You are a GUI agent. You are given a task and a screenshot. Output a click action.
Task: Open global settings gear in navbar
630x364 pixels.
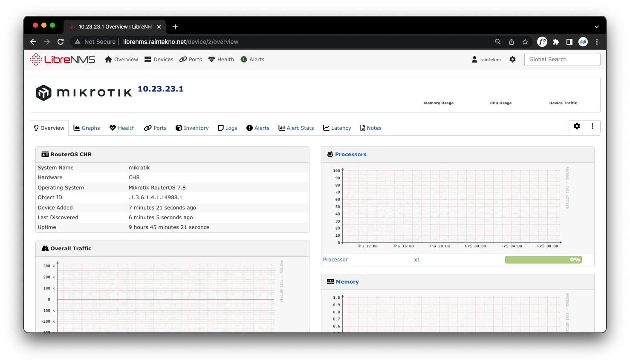pos(512,60)
